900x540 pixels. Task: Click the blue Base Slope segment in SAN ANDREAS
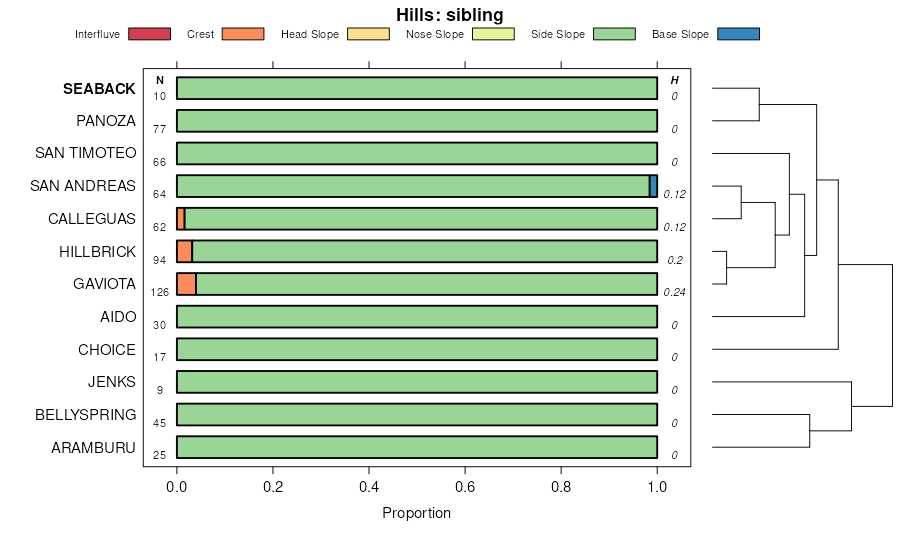click(x=653, y=186)
